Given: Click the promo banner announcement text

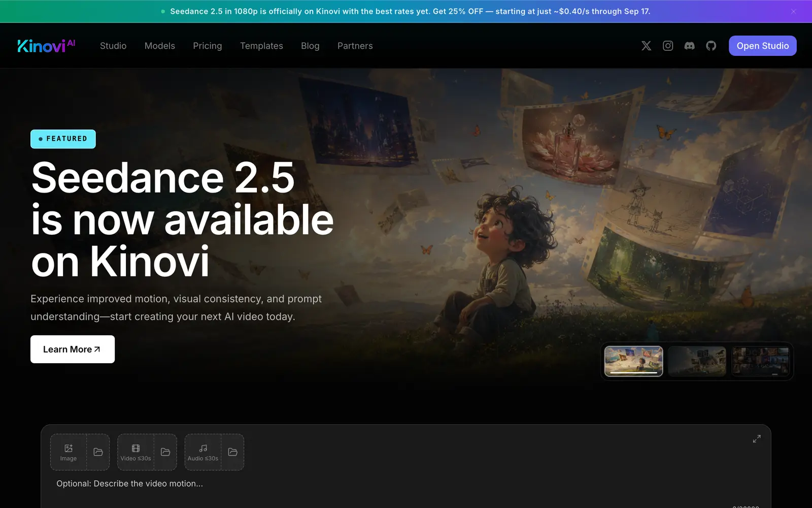Looking at the screenshot, I should [410, 11].
